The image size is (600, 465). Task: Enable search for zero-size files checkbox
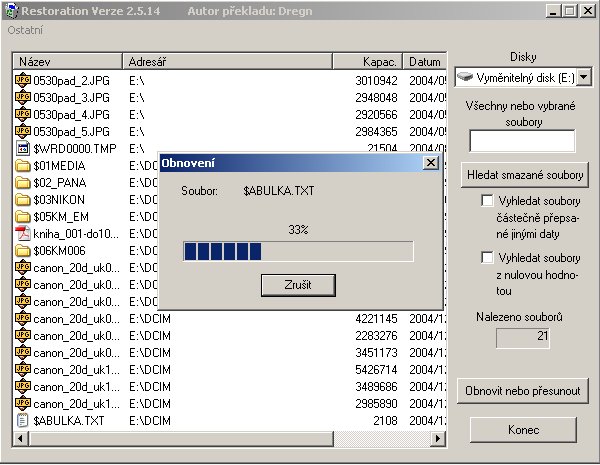[487, 257]
